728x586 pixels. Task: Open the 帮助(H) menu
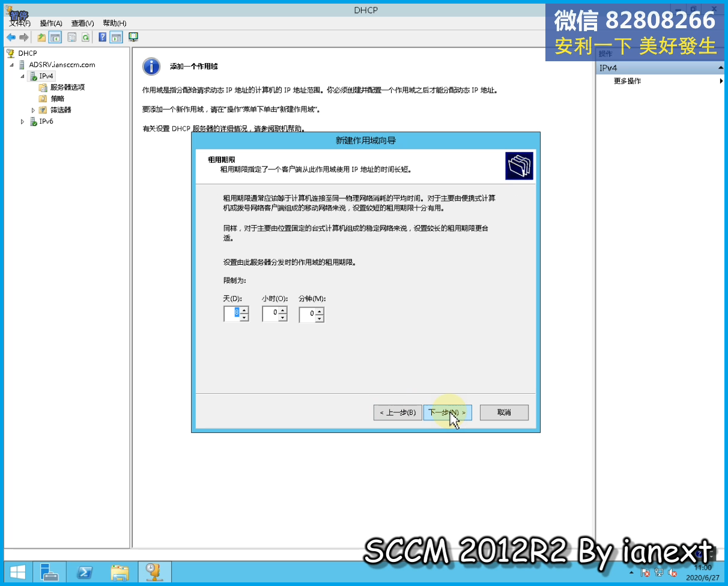point(114,23)
